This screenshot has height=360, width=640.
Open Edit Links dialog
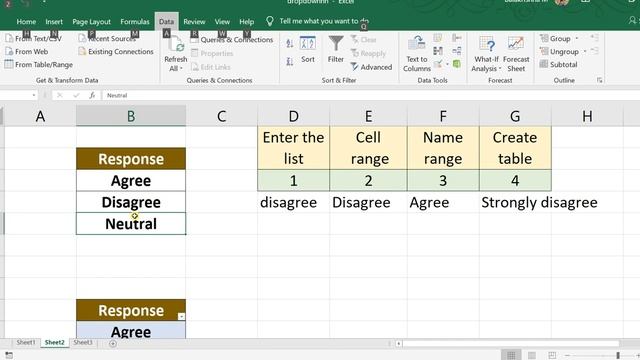point(211,67)
